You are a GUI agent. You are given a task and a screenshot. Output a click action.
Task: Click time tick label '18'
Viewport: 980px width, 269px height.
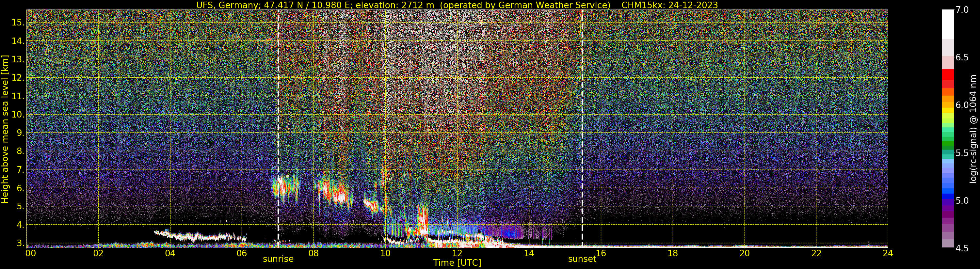point(673,253)
